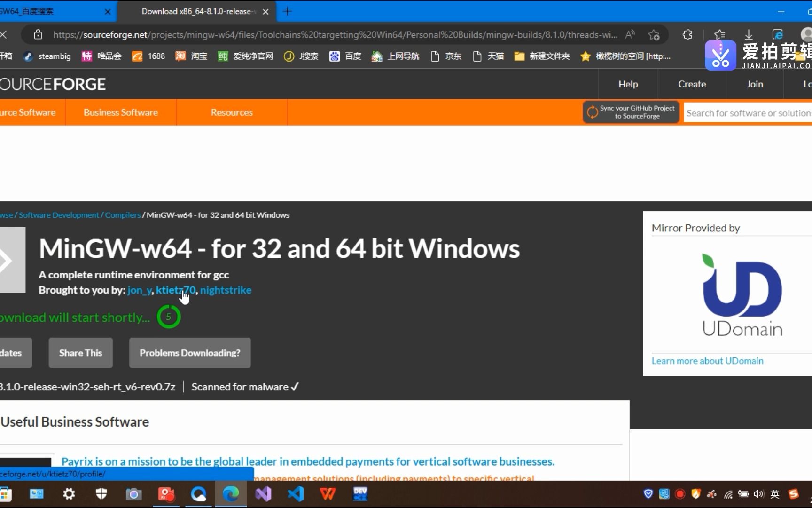Select the Download x86_64-8.1.0-release tab

pyautogui.click(x=197, y=11)
